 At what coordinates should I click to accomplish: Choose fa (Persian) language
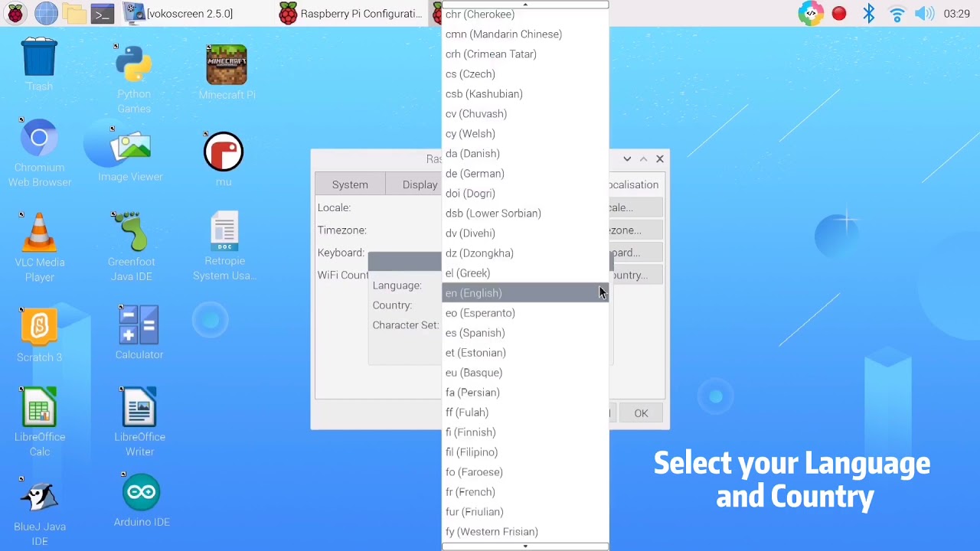click(x=525, y=392)
